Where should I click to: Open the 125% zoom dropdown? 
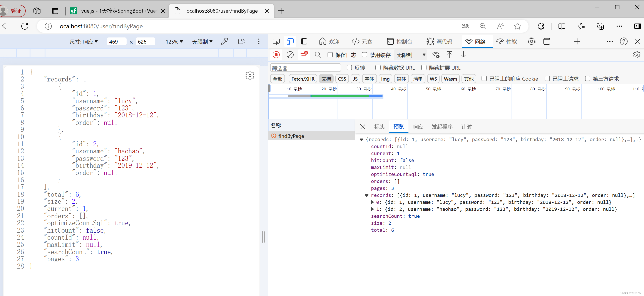tap(174, 42)
